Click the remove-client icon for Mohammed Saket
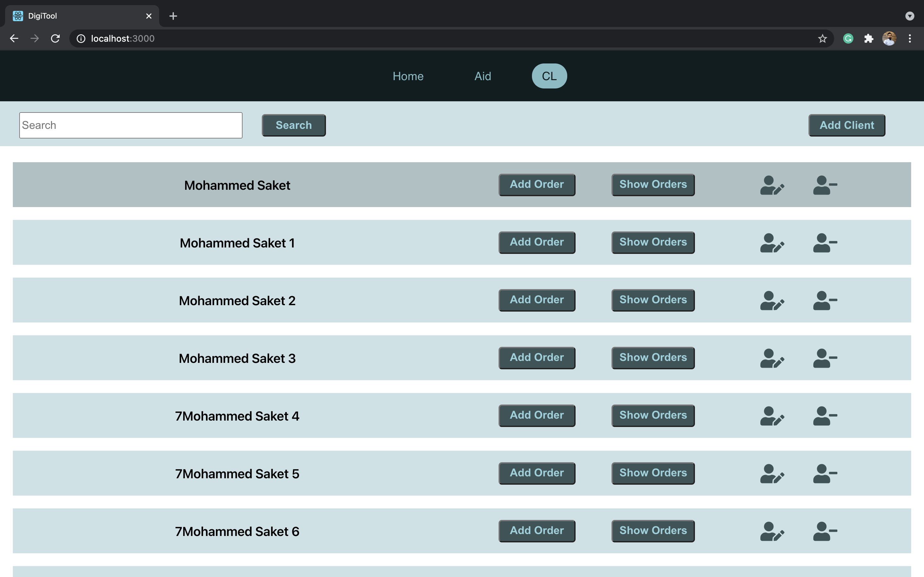This screenshot has height=577, width=924. [824, 185]
